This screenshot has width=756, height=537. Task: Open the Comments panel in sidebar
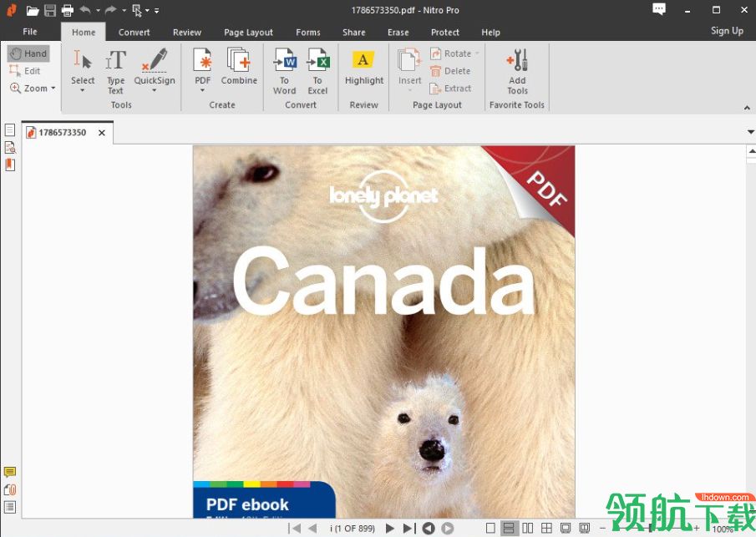tap(10, 472)
